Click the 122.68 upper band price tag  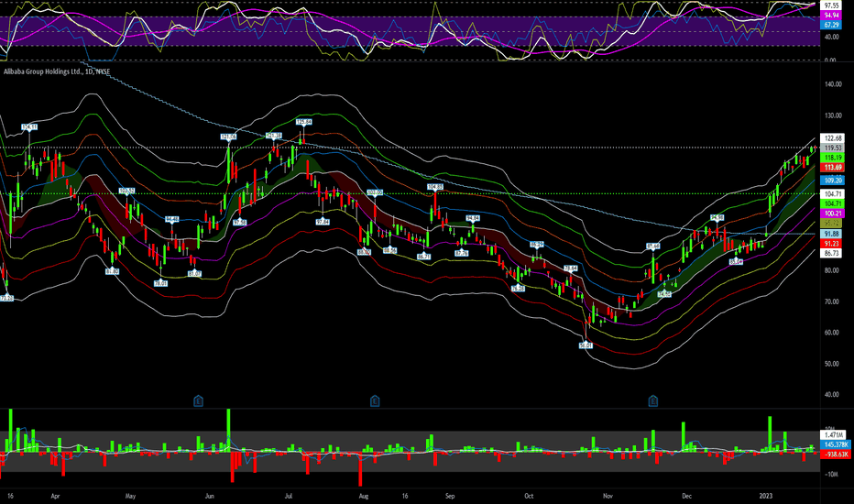coord(833,138)
